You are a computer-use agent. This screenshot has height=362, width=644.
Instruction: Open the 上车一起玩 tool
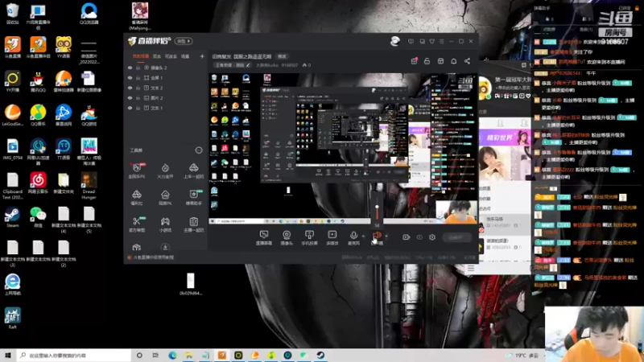click(x=193, y=171)
